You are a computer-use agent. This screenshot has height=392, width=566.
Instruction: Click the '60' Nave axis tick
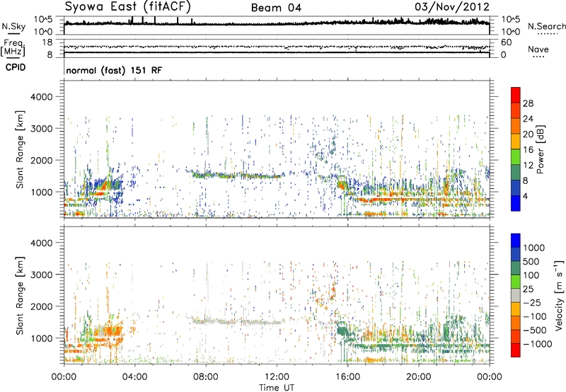[507, 42]
